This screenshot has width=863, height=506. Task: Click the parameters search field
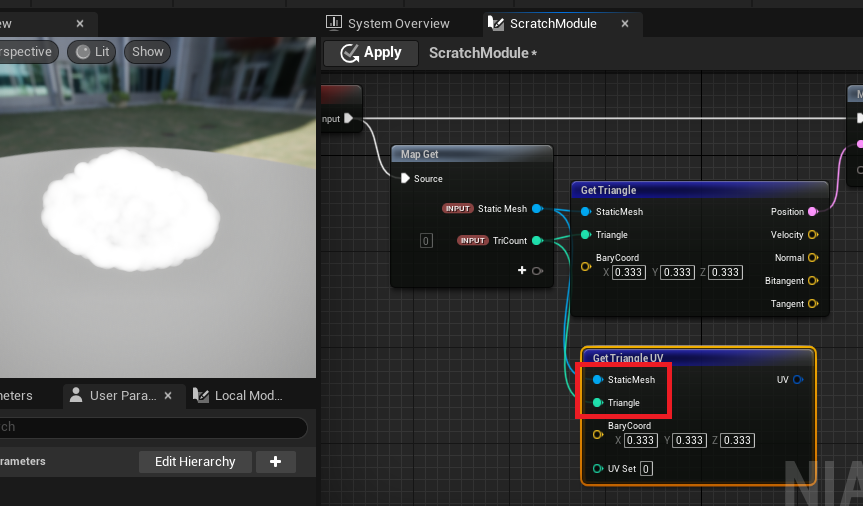point(152,427)
